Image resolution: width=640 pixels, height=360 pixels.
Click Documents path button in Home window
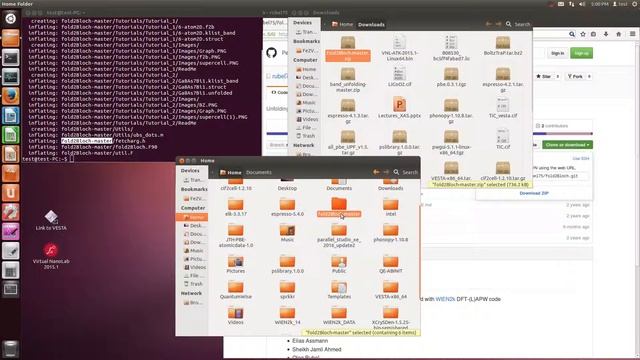(x=259, y=172)
